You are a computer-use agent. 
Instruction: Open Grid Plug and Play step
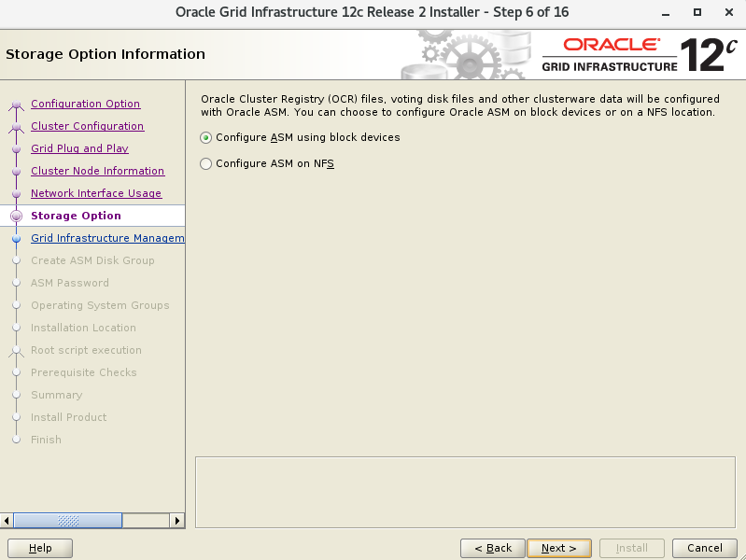click(x=79, y=148)
